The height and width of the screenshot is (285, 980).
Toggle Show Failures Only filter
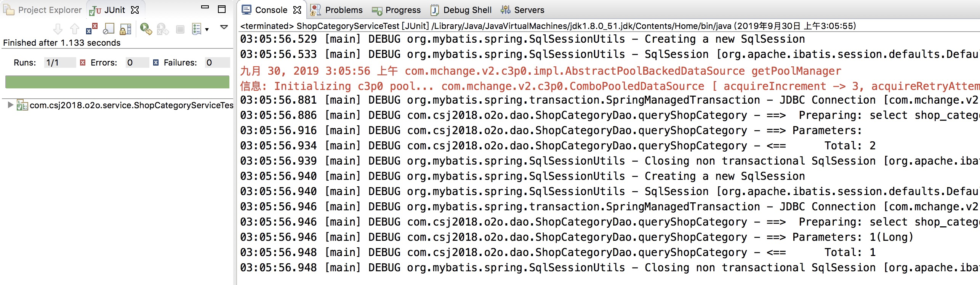[92, 29]
